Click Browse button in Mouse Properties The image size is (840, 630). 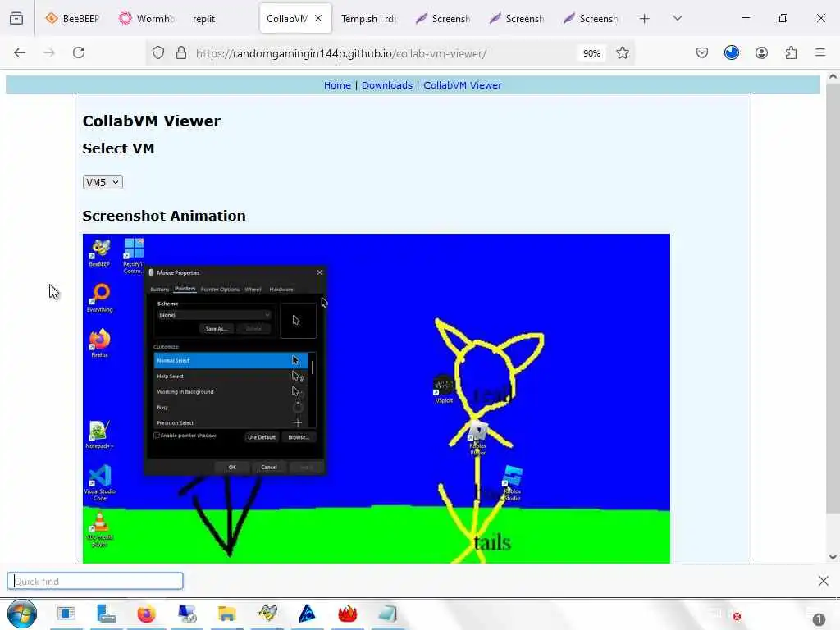[299, 437]
